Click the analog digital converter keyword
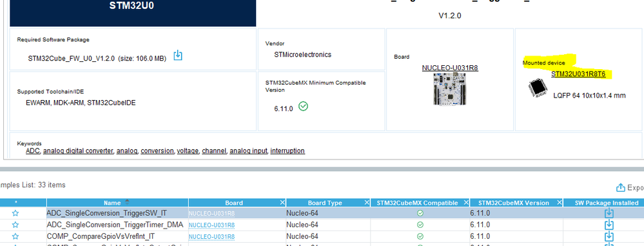This screenshot has height=246, width=644. (x=78, y=151)
